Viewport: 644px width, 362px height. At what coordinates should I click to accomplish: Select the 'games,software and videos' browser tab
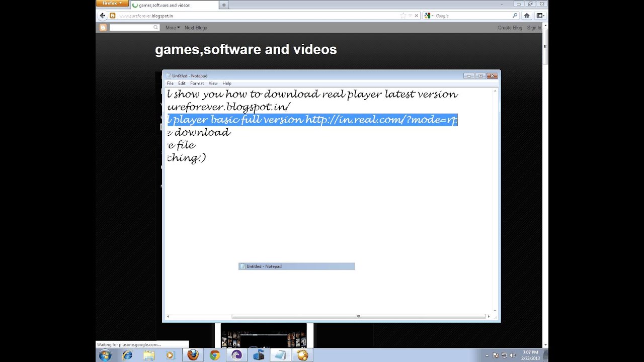pyautogui.click(x=174, y=5)
